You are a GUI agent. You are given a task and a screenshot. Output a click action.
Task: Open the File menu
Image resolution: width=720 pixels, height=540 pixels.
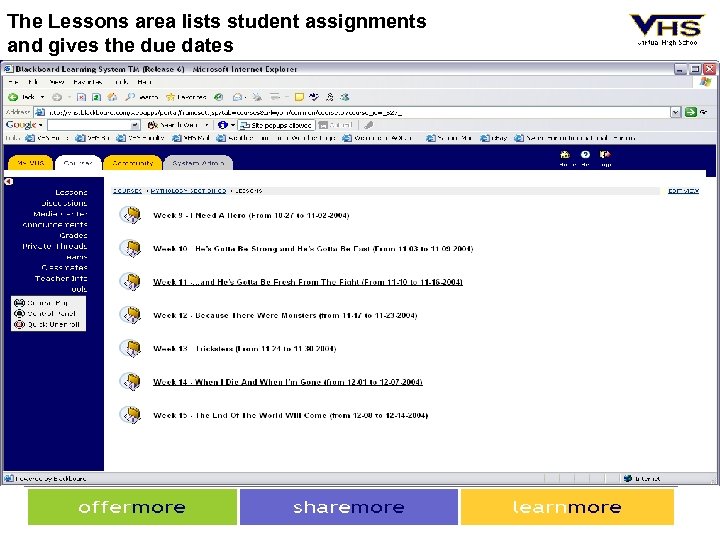[13, 82]
